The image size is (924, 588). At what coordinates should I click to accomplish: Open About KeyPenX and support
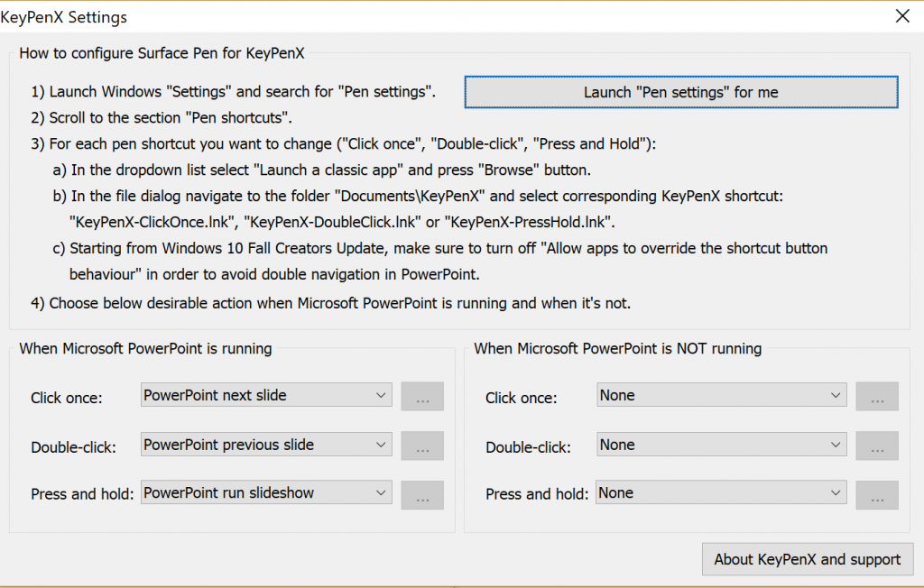click(808, 559)
